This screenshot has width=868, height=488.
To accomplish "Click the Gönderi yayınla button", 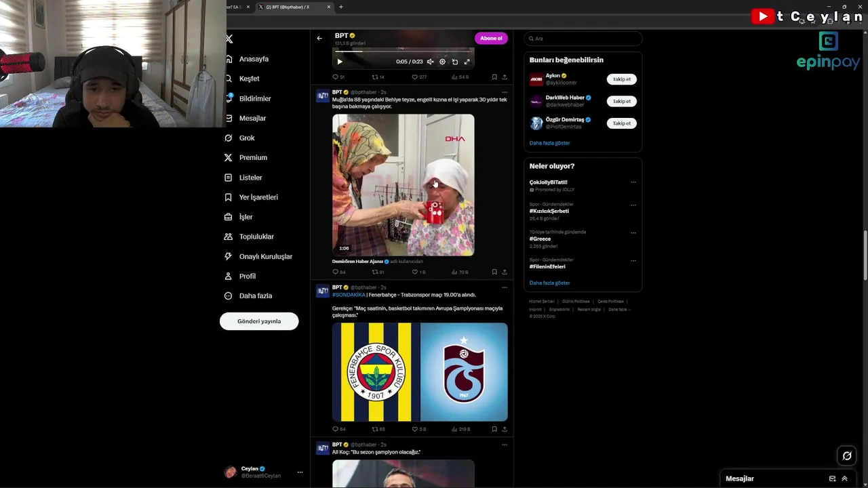I will click(x=259, y=321).
